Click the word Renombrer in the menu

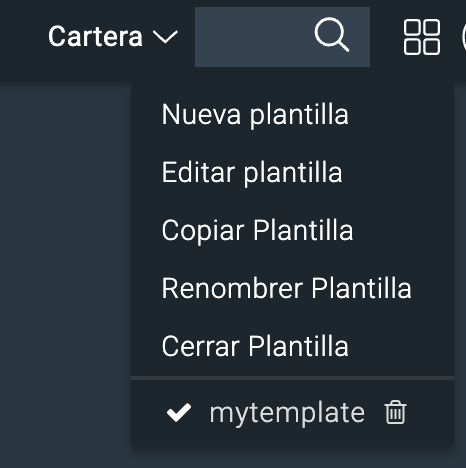pyautogui.click(x=232, y=288)
